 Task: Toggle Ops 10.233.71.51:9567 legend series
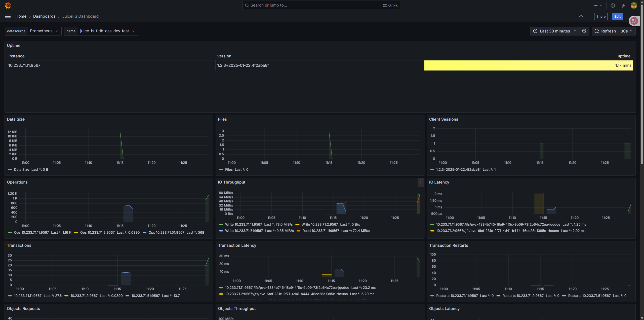(x=166, y=233)
